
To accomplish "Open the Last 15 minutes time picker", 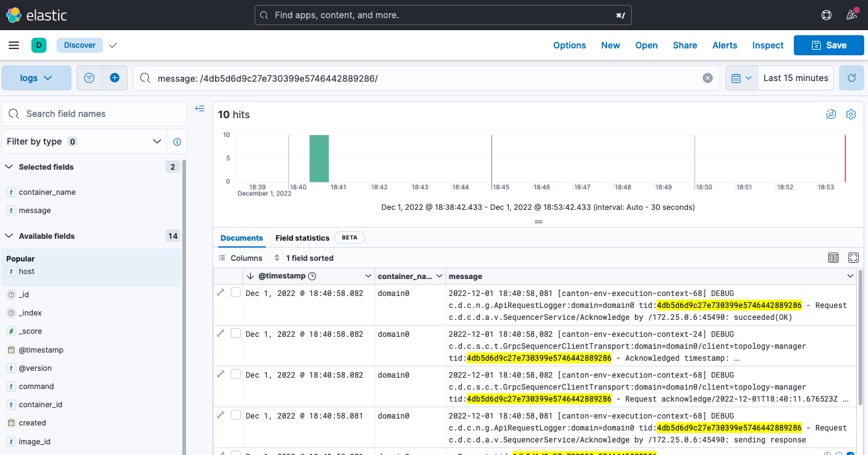I will [x=796, y=77].
